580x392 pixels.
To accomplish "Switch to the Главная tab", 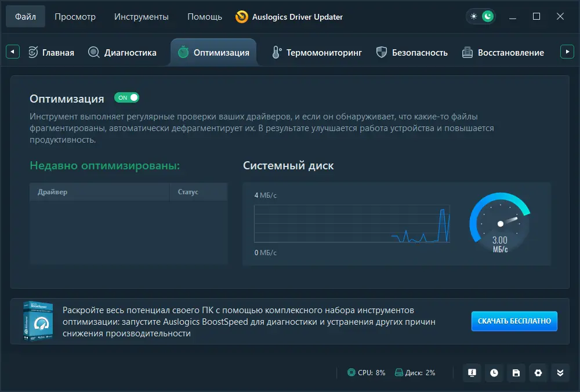I will pos(52,53).
